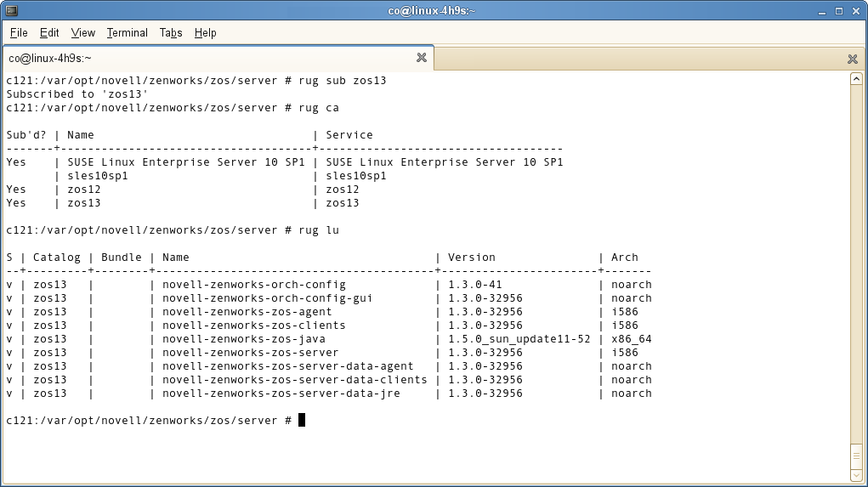
Task: Maximize the terminal window
Action: [838, 11]
